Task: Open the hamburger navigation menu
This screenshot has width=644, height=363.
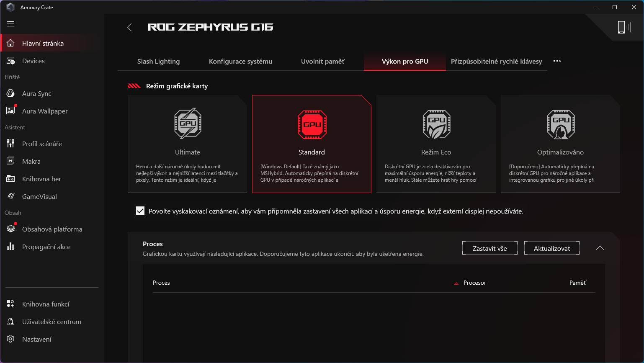Action: (10, 24)
